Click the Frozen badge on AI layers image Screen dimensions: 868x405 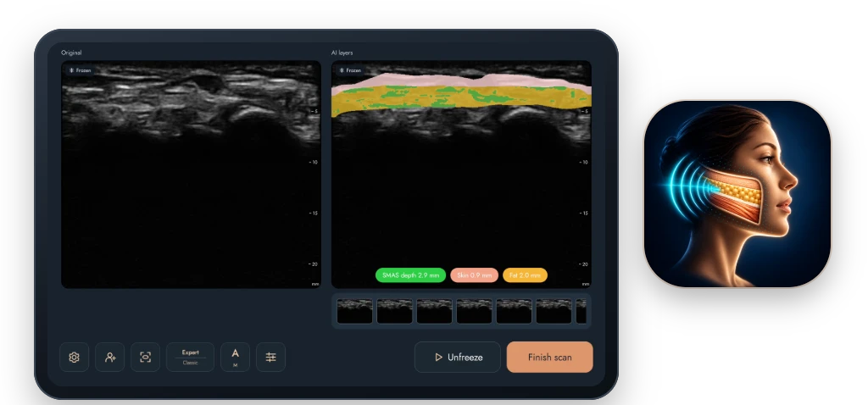point(350,71)
